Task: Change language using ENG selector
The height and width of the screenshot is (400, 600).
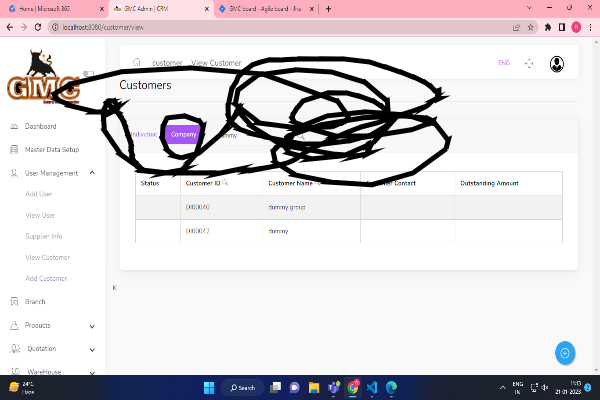Action: [503, 63]
